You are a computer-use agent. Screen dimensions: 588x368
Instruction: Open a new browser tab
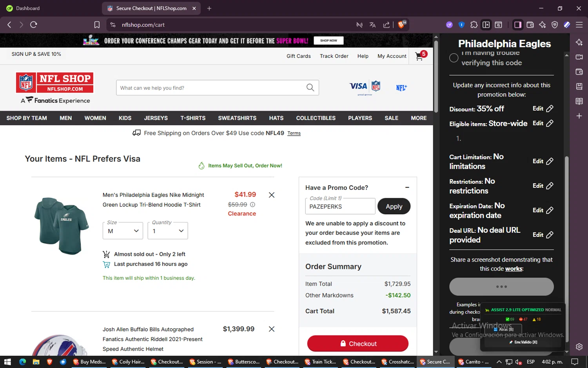pyautogui.click(x=209, y=8)
